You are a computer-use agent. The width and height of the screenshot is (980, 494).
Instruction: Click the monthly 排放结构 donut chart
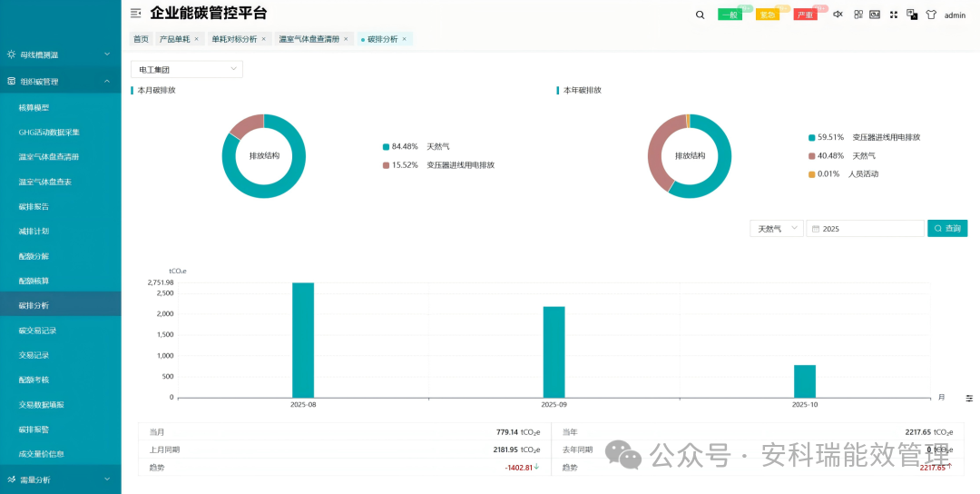(264, 156)
